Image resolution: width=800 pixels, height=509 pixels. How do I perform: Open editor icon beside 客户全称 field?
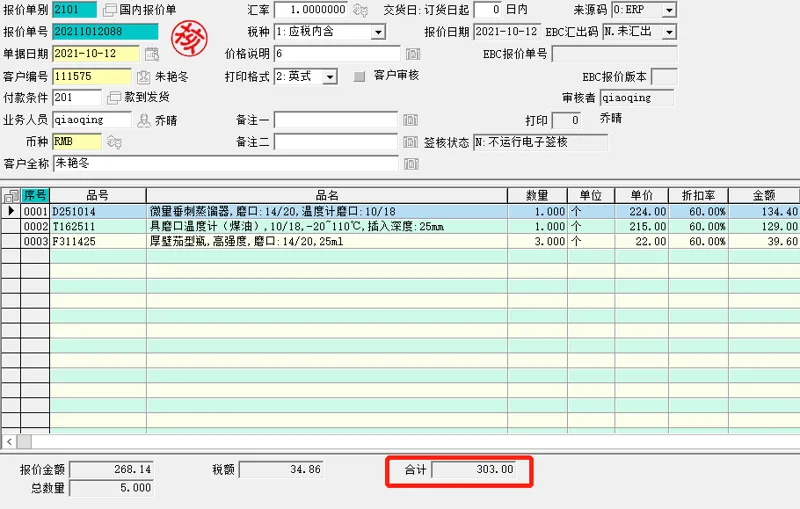pos(411,164)
